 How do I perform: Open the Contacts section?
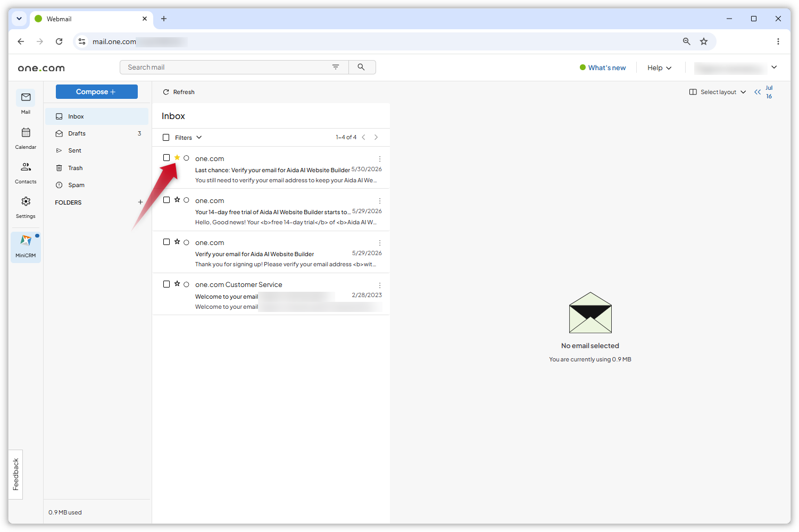(x=26, y=172)
